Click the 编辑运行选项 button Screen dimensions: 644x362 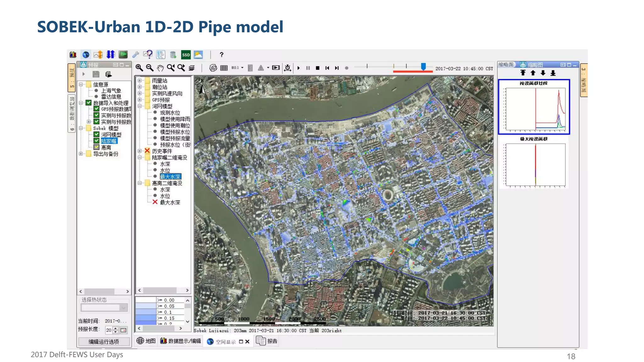pos(104,342)
